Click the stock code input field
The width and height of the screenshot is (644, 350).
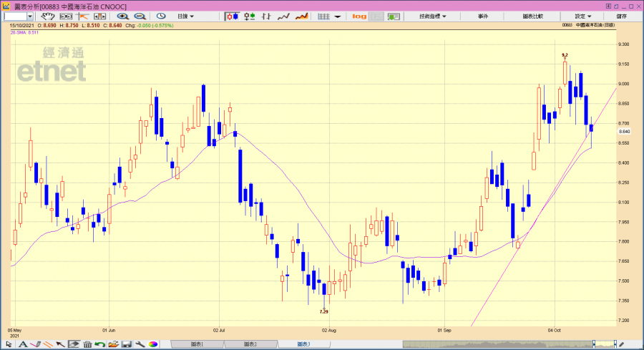(15, 16)
